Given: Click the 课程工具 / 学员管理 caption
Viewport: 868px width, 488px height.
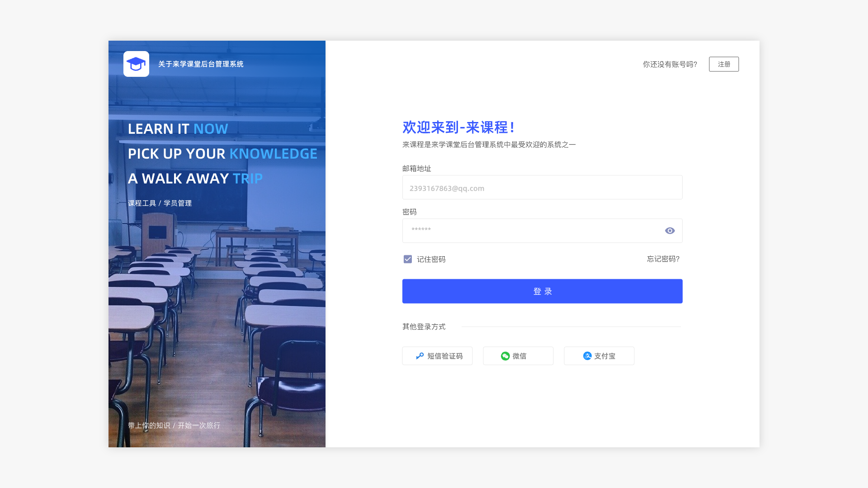Looking at the screenshot, I should [160, 203].
